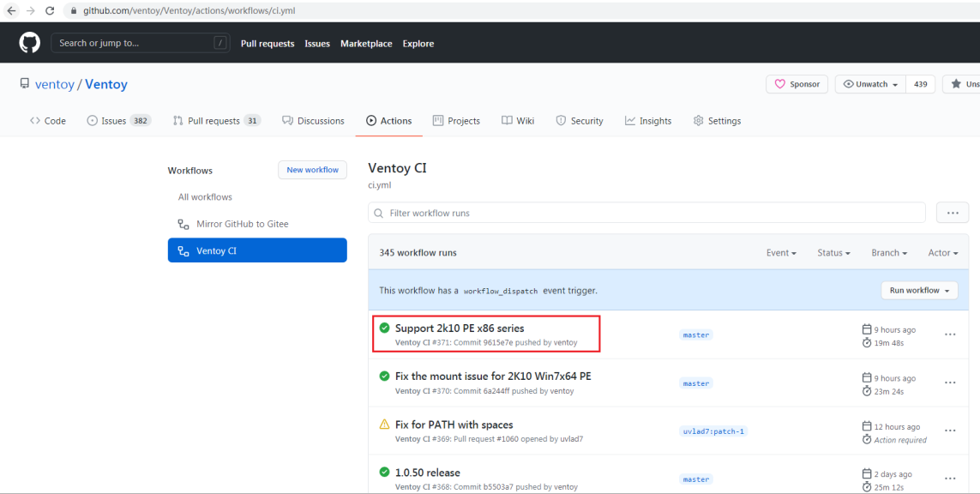Screen dimensions: 980x494
Task: Open the Actor filter dropdown
Action: [943, 253]
